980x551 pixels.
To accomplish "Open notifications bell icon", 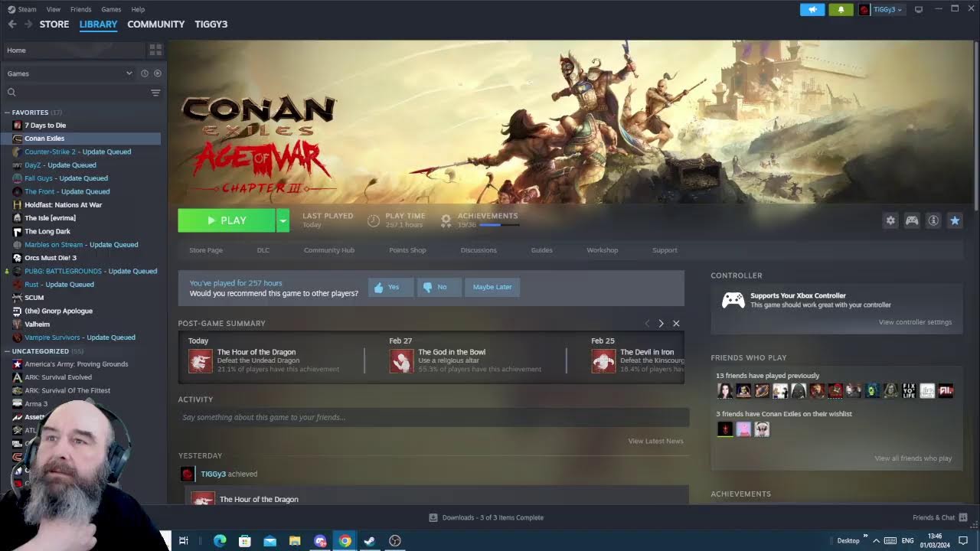I will coord(841,9).
